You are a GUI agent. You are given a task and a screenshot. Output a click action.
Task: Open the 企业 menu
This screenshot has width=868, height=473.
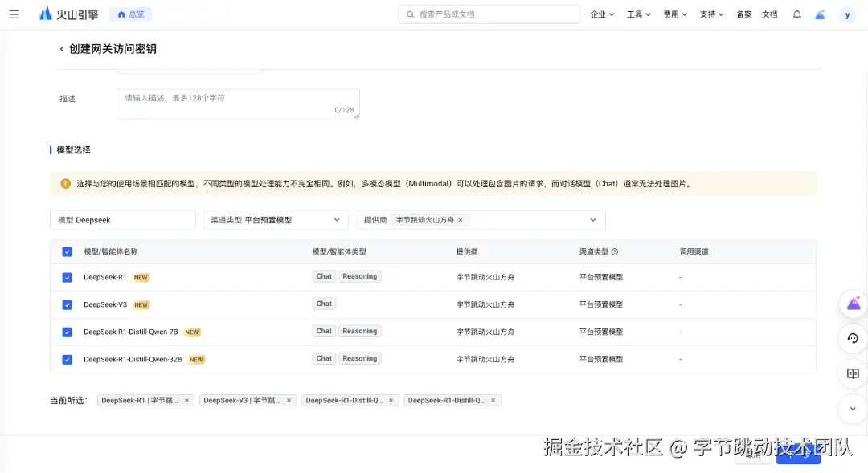point(602,14)
